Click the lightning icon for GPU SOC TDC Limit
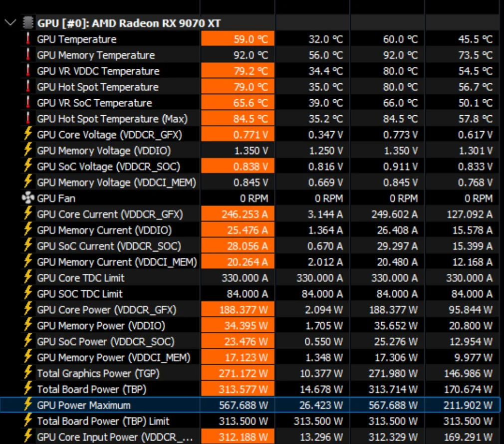Screen dimensions: 504x444 click(28, 293)
